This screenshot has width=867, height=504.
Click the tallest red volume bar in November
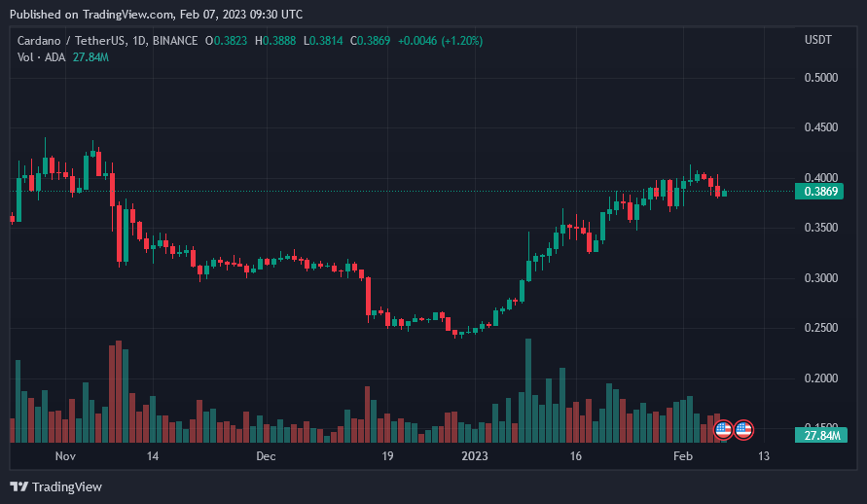[x=119, y=392]
